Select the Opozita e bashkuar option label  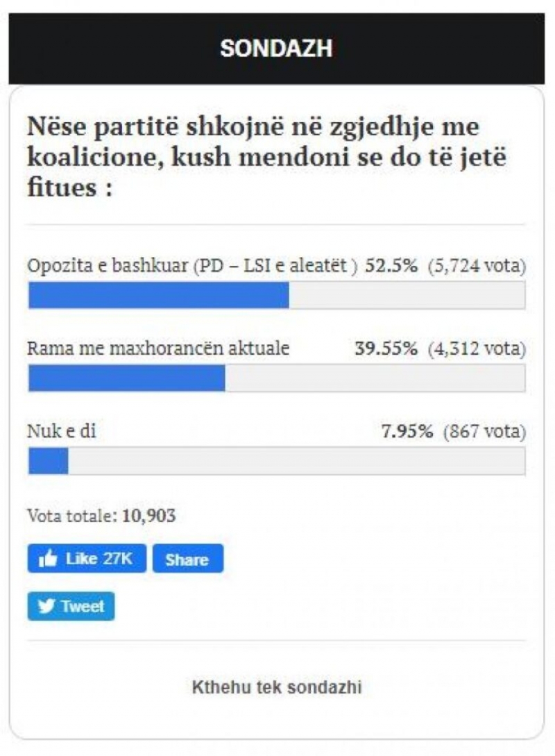pos(192,266)
